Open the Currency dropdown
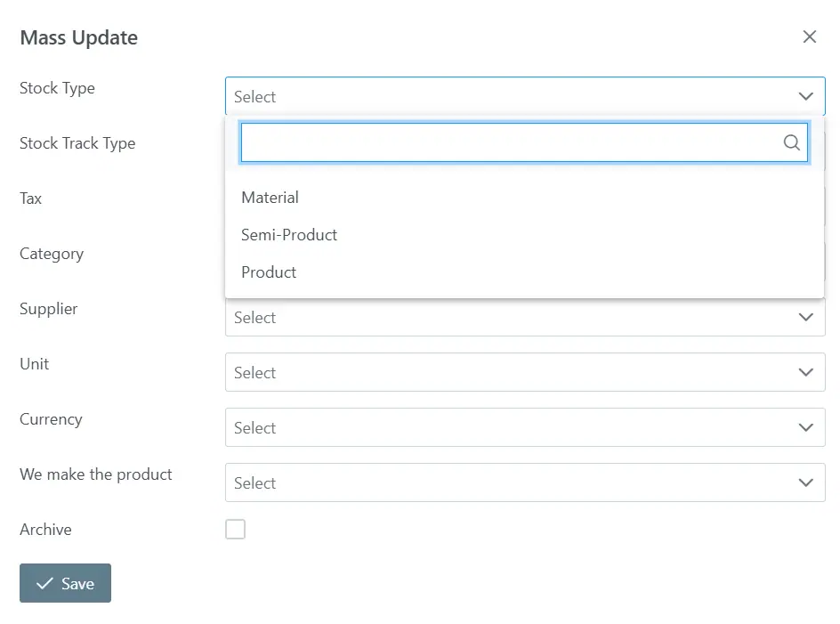840x624 pixels. [x=525, y=427]
